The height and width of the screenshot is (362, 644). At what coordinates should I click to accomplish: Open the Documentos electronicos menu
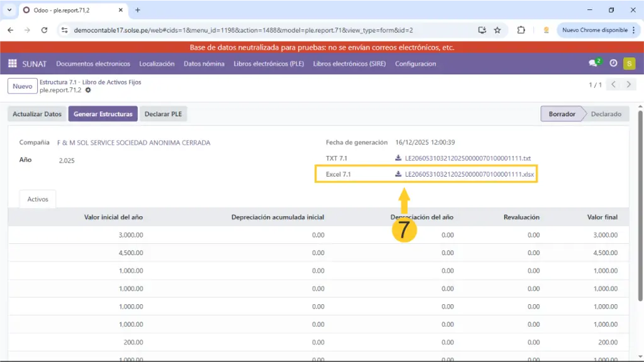93,63
